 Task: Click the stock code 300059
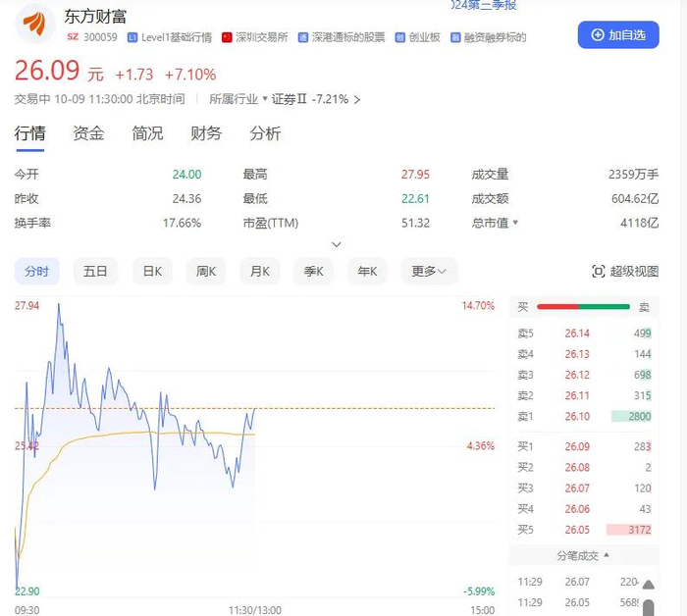click(100, 37)
